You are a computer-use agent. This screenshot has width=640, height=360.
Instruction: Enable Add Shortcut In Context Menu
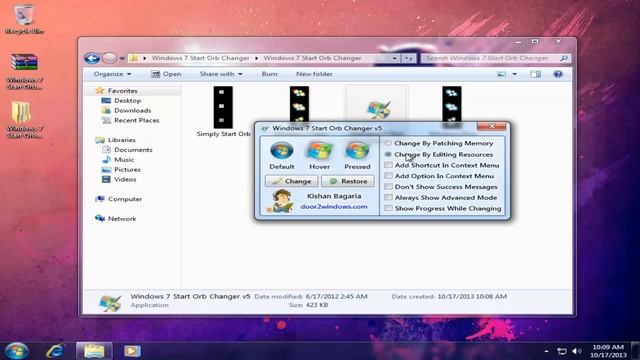click(x=442, y=165)
